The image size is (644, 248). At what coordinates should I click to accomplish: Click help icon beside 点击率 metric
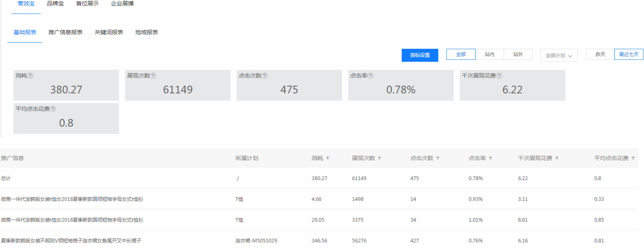coord(371,76)
